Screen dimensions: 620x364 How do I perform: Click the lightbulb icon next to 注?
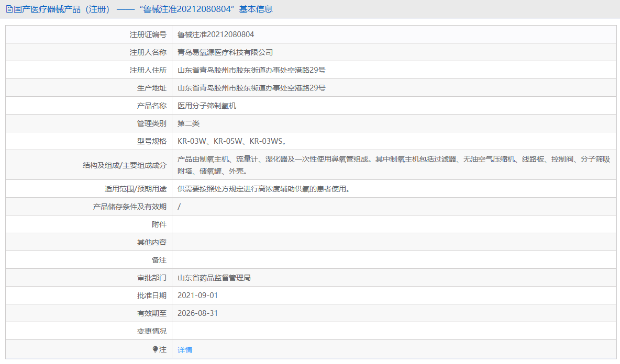(155, 349)
